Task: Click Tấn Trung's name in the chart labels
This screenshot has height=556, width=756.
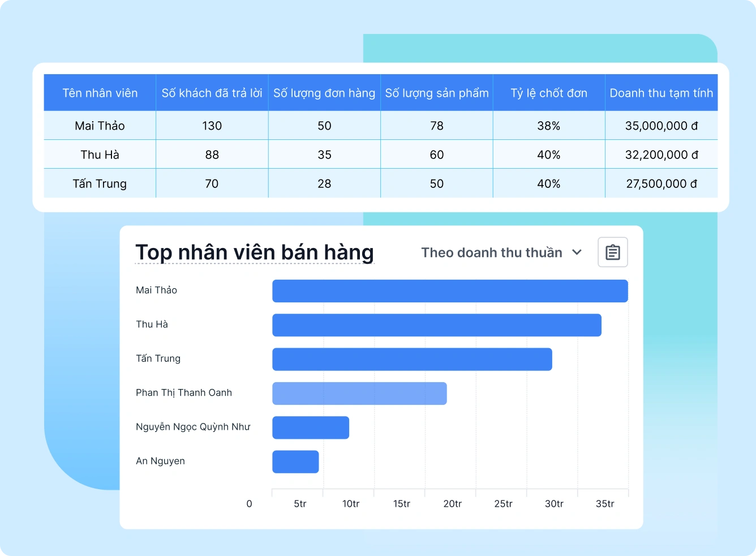Action: pos(158,358)
